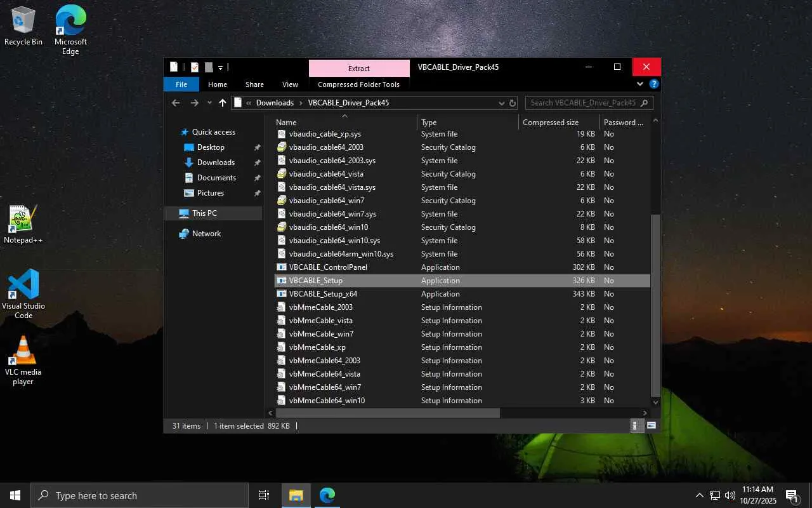812x508 pixels.
Task: Click the Properties icon in the quick access toolbar
Action: point(195,67)
